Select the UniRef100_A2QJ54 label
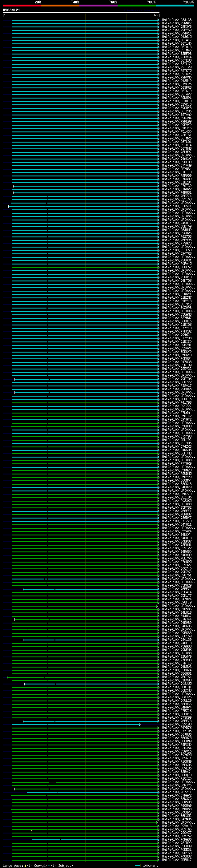197x868 pixels. [177, 748]
